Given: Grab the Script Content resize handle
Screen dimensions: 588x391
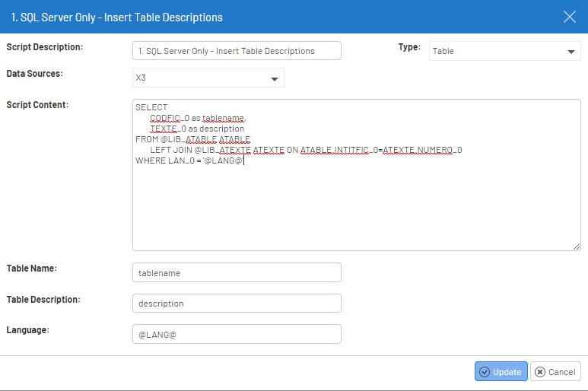Looking at the screenshot, I should (x=577, y=246).
